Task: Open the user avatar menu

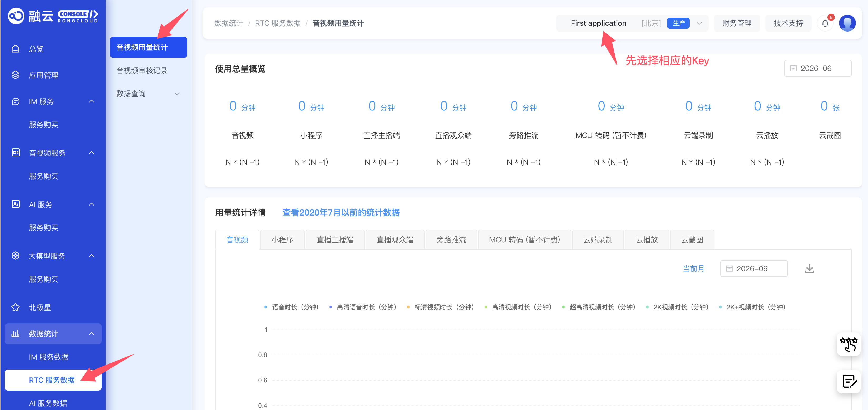Action: click(847, 23)
